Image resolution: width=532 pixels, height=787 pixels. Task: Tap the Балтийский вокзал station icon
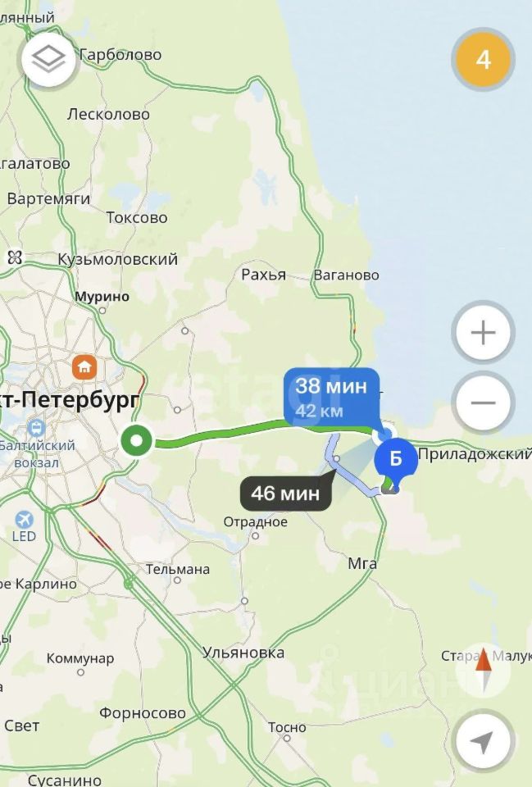36,429
